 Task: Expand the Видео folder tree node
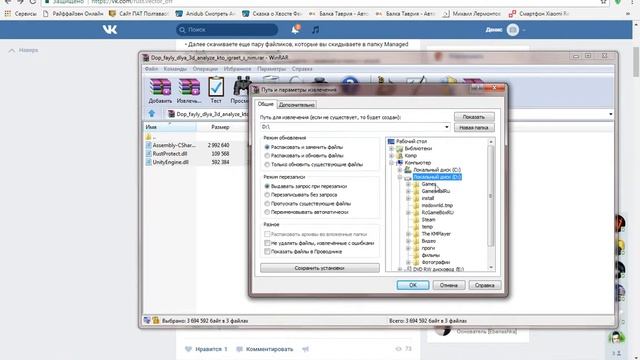pos(408,241)
